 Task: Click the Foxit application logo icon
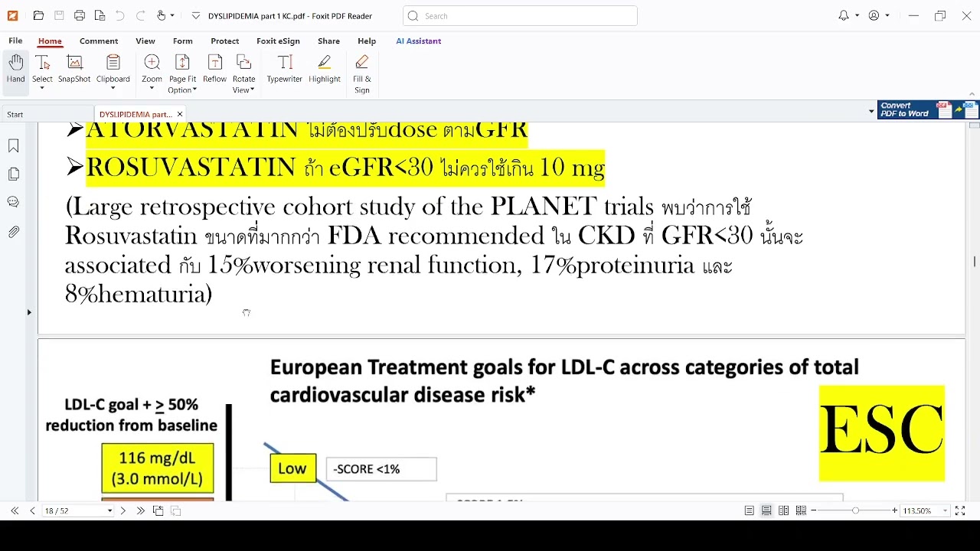12,15
